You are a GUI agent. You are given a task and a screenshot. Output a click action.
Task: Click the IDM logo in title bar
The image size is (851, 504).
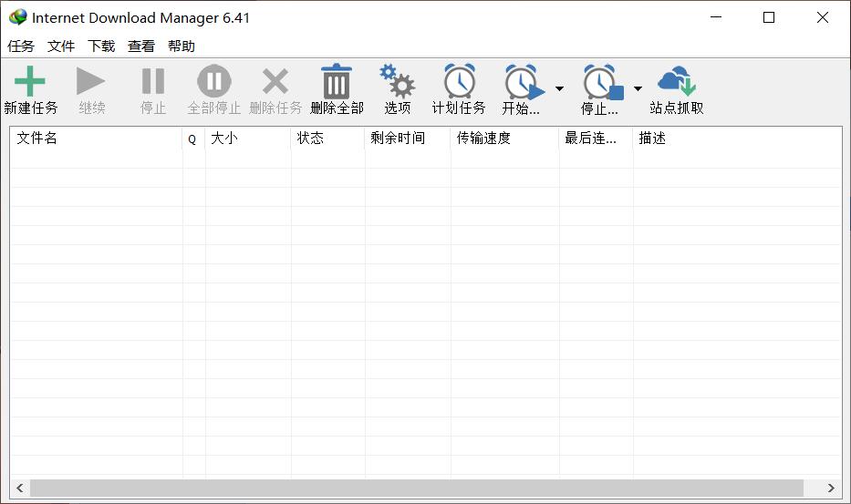(18, 17)
